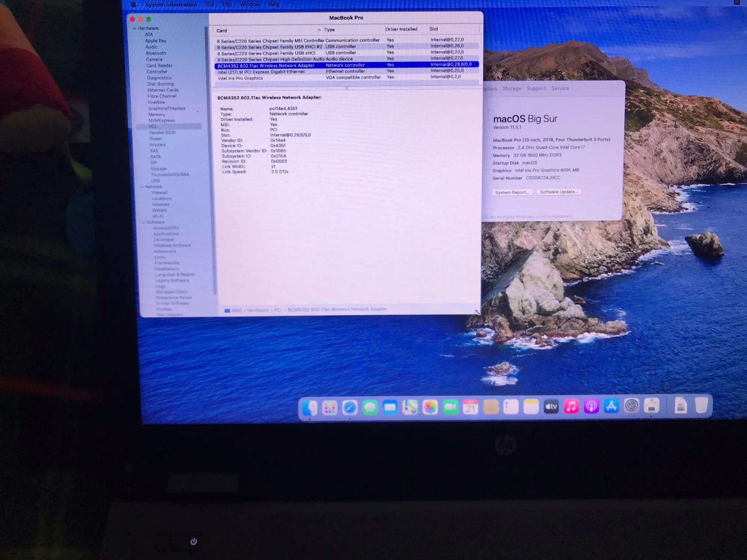Open the Trash in the dock

click(x=701, y=405)
